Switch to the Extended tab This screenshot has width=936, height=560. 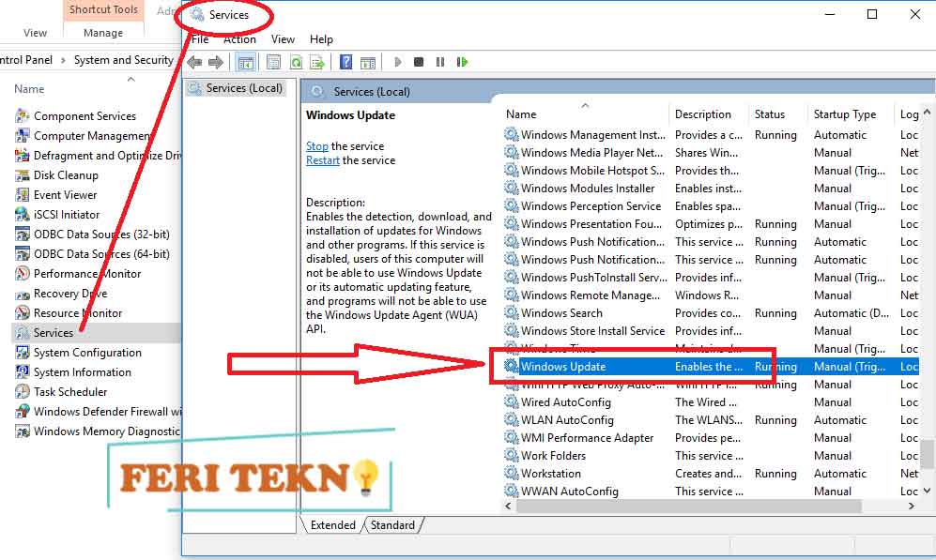[332, 524]
